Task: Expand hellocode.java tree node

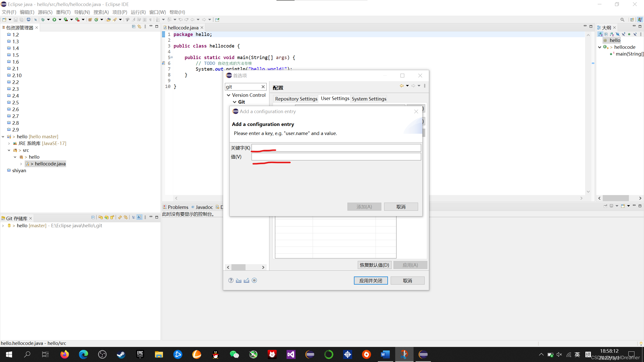Action: (21, 164)
